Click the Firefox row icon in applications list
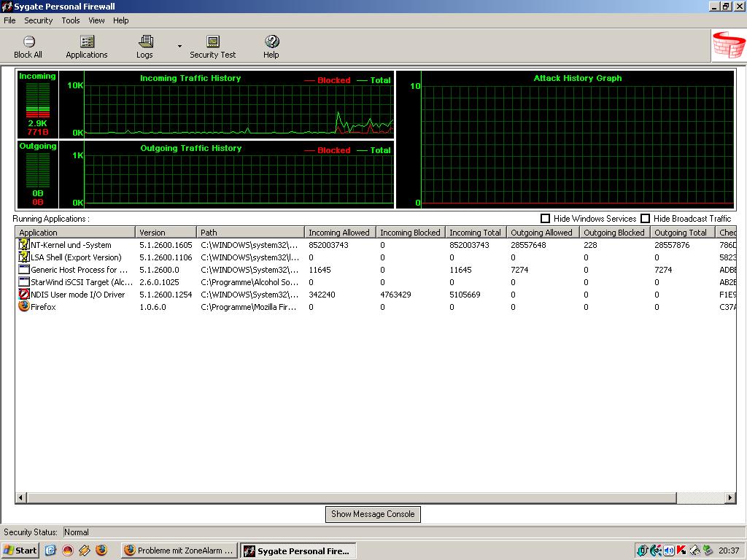The image size is (747, 560). [24, 306]
